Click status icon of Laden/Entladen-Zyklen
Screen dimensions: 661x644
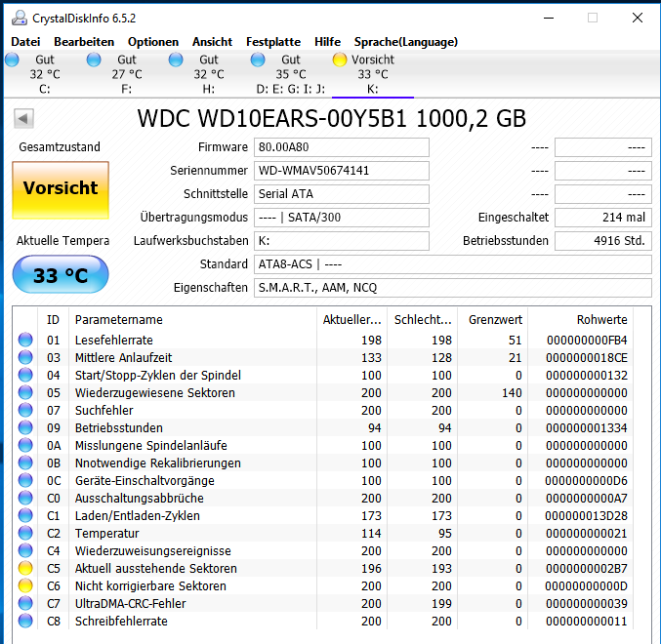[x=25, y=515]
